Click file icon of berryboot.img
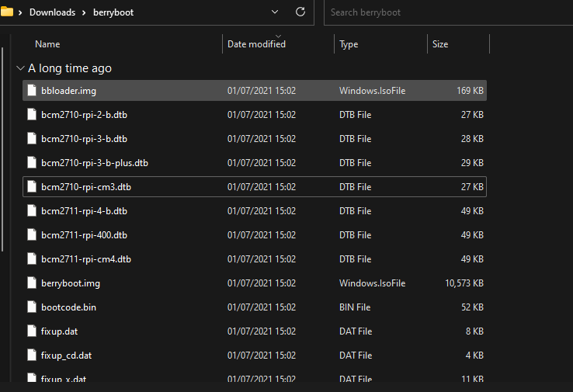Image resolution: width=573 pixels, height=392 pixels. 32,283
